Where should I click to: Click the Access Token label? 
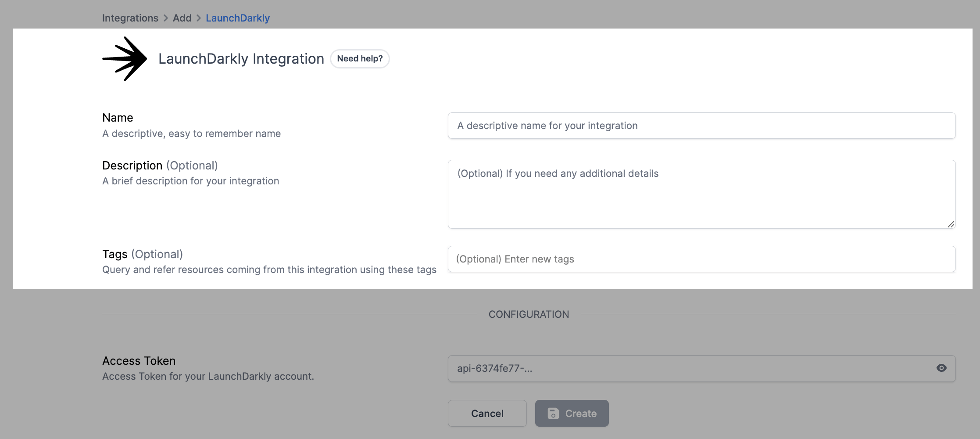[139, 361]
